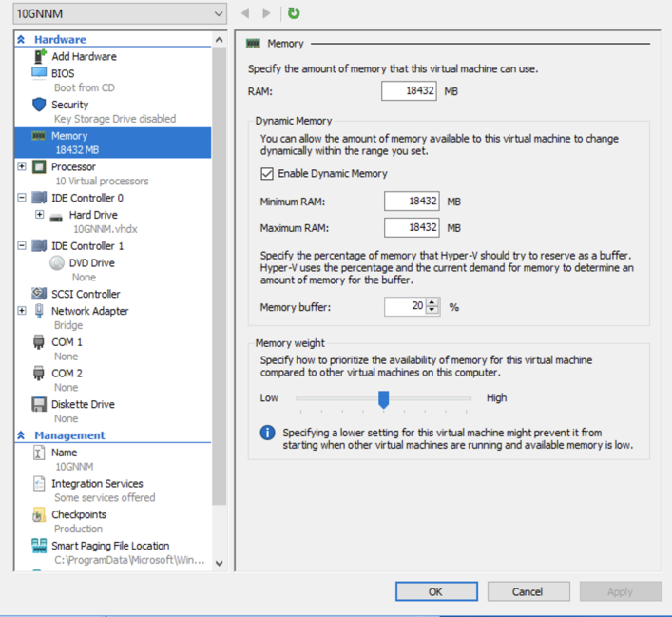This screenshot has width=672, height=617.
Task: Click the Memory weight slider handle
Action: point(384,399)
